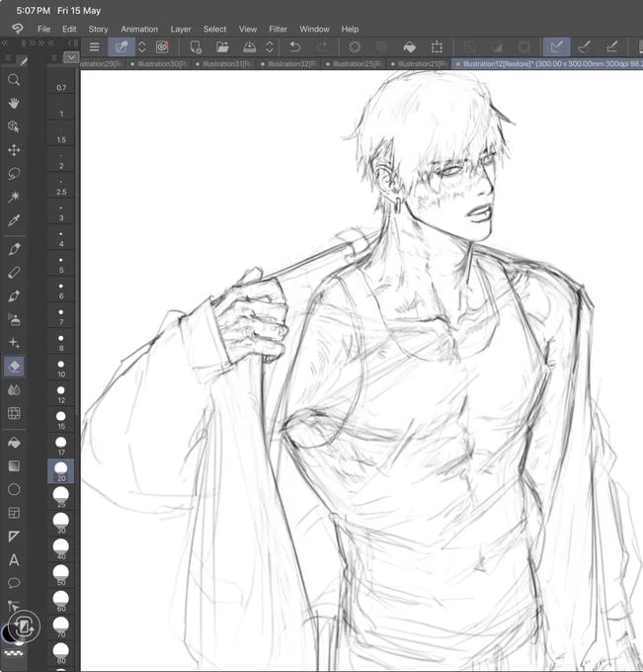
Task: Select the Pencil tool
Action: coord(14,273)
